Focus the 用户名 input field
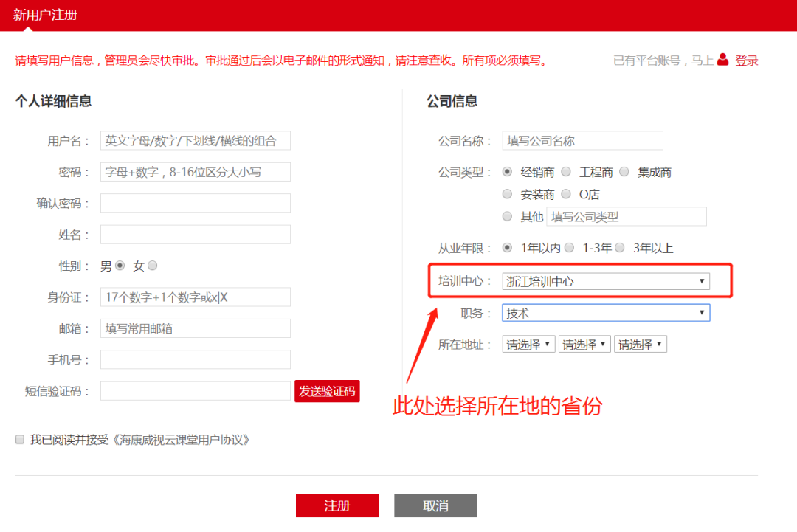Image resolution: width=797 pixels, height=532 pixels. (x=195, y=141)
